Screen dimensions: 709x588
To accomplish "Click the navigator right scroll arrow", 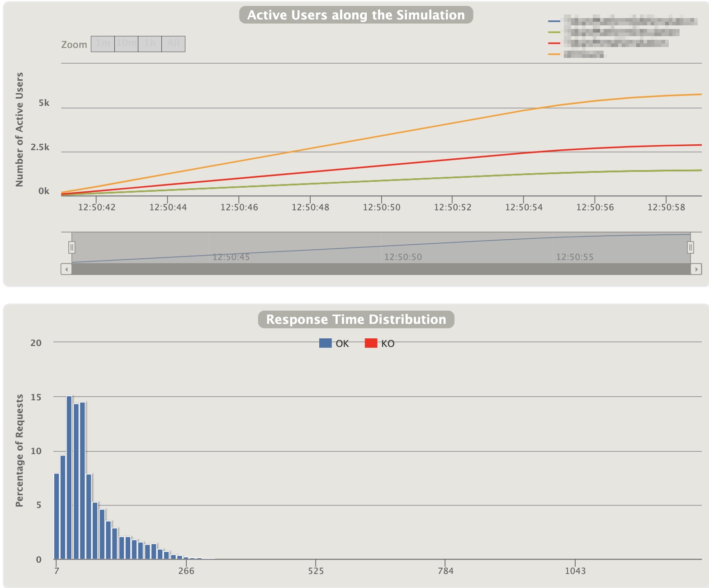I will tap(696, 269).
